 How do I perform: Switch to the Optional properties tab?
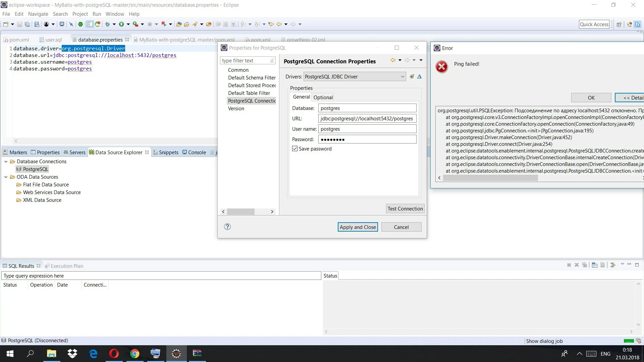click(323, 97)
